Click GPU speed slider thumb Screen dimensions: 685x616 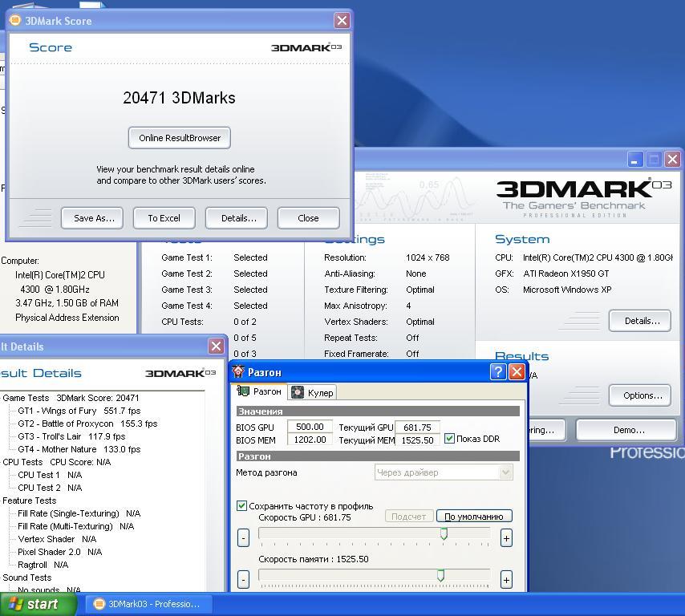444,533
